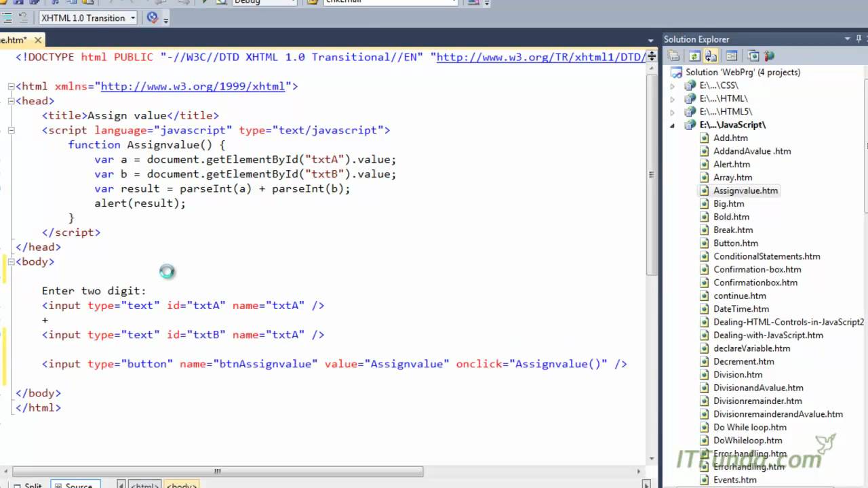Viewport: 868px width, 488px height.
Task: Click the Refresh icon in Solution Explorer
Action: [694, 56]
